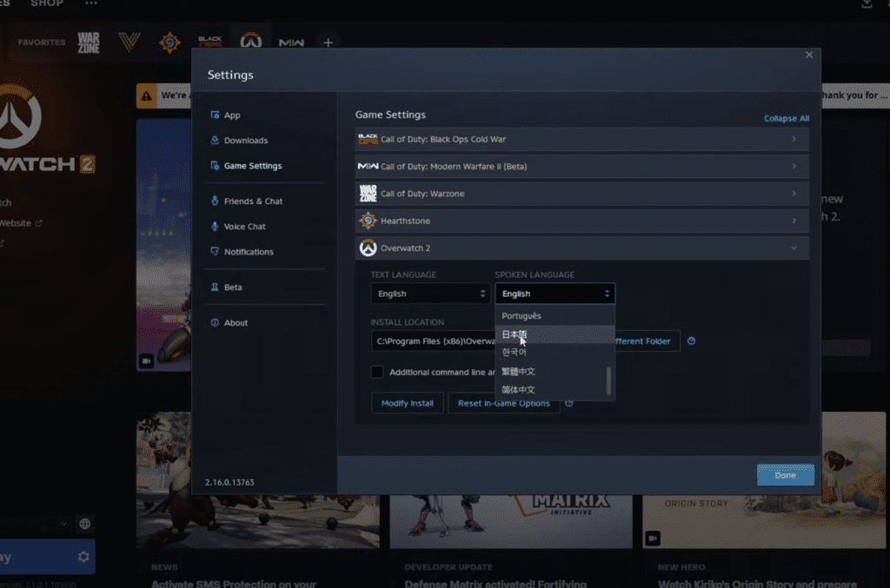The width and height of the screenshot is (890, 588).
Task: Click the App sidebar icon
Action: 215,116
